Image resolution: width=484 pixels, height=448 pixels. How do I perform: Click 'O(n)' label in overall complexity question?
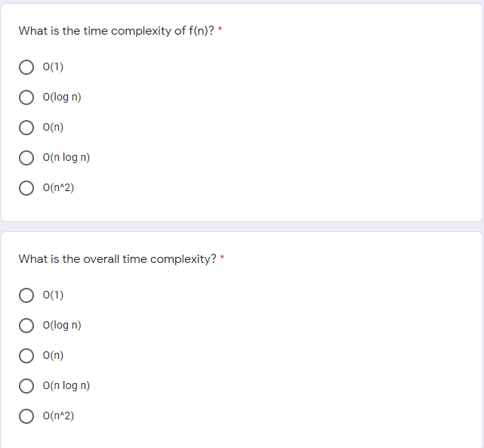click(x=53, y=356)
